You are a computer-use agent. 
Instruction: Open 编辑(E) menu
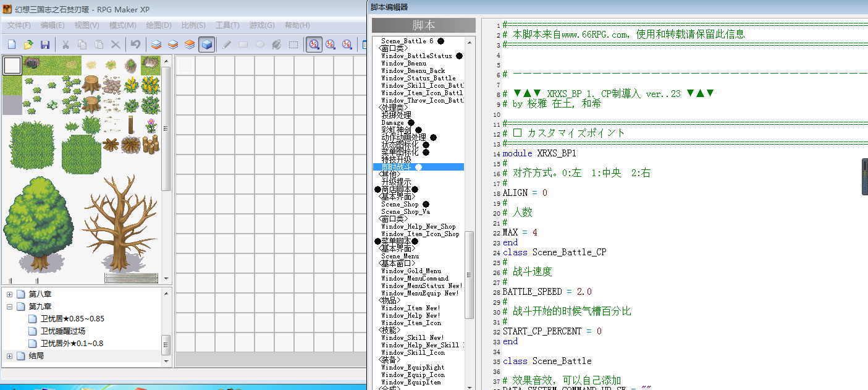pos(53,25)
